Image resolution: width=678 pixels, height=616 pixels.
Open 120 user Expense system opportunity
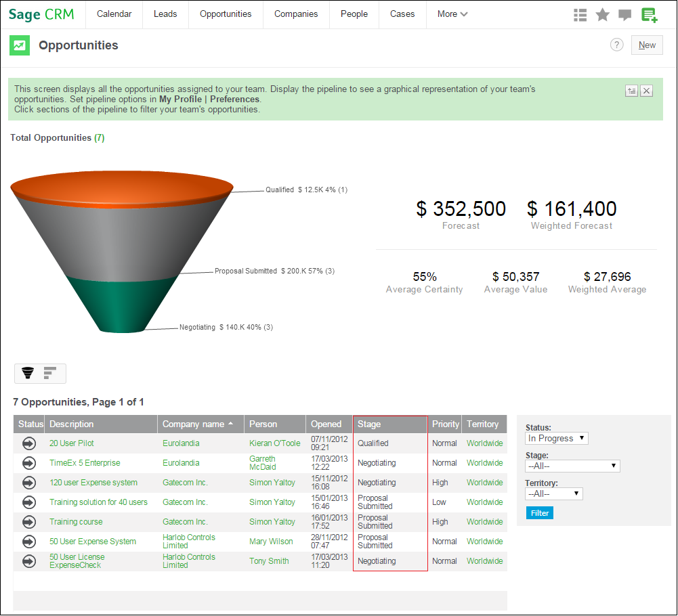click(x=93, y=483)
